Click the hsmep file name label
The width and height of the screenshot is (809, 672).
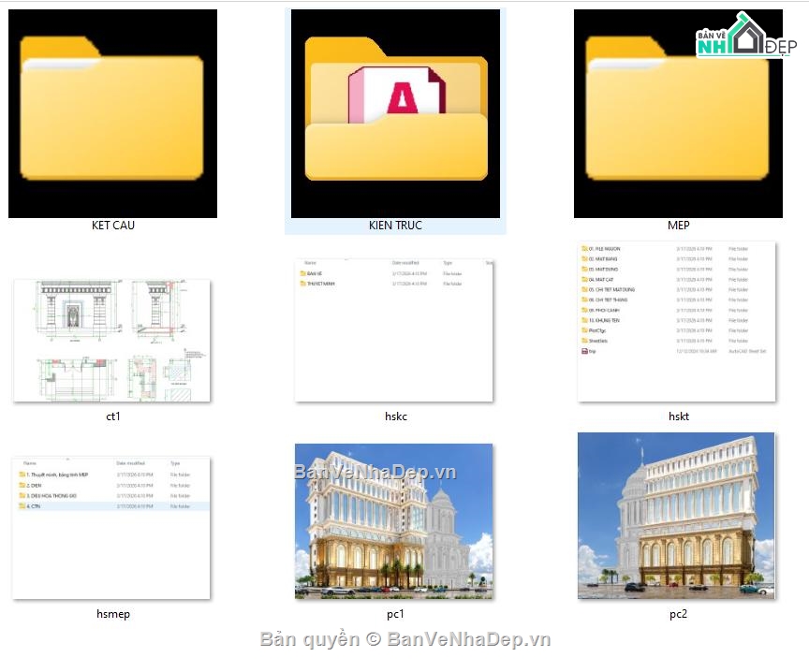[x=113, y=614]
